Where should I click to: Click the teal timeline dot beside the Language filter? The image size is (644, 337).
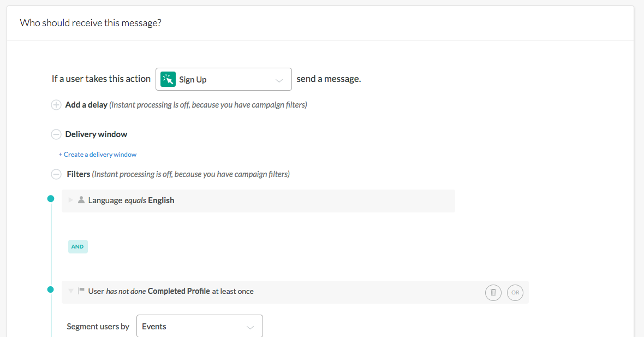point(51,199)
